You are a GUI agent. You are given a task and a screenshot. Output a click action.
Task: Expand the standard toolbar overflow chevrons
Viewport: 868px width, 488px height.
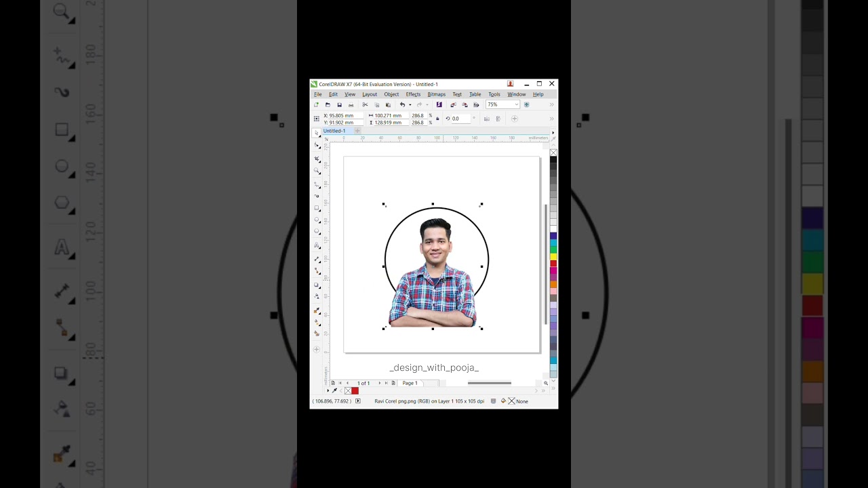click(x=551, y=105)
